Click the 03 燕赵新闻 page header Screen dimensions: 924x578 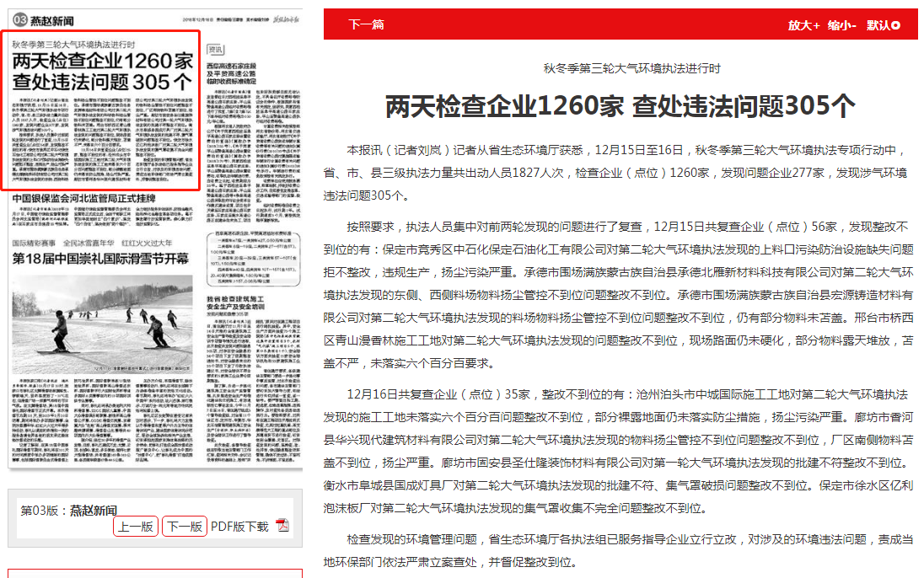[44, 20]
